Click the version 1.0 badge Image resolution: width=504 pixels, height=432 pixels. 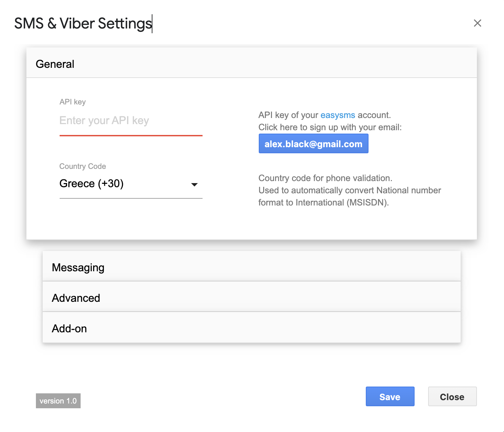[58, 401]
